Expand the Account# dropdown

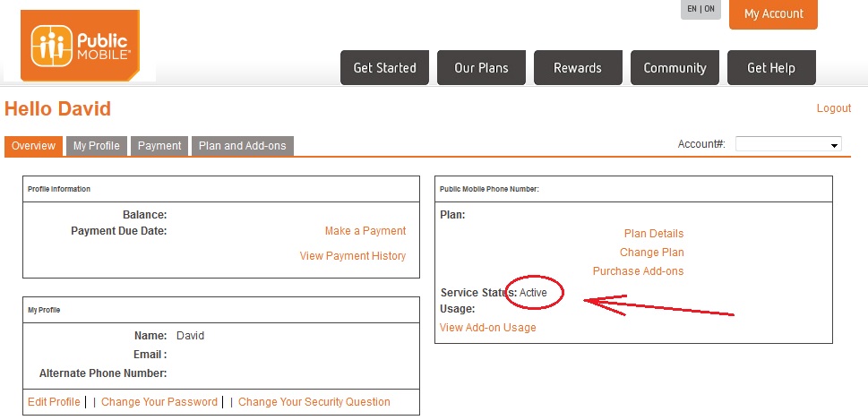coord(787,144)
